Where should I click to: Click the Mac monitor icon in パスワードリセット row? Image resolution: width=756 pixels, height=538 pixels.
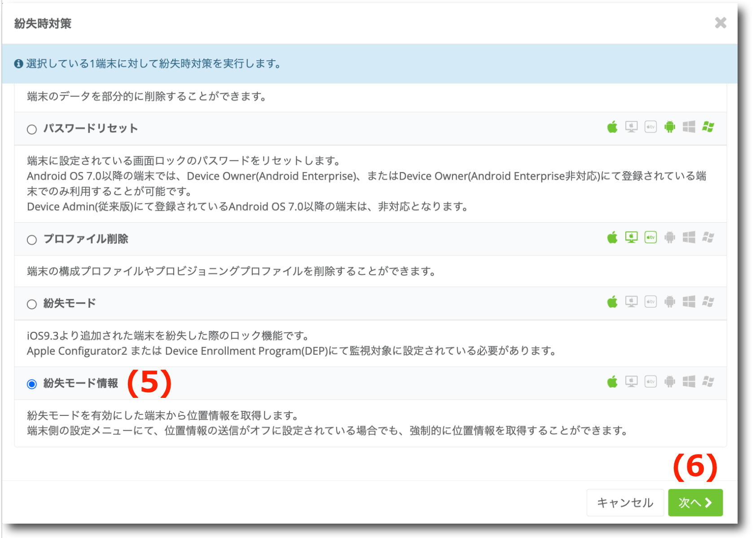631,127
